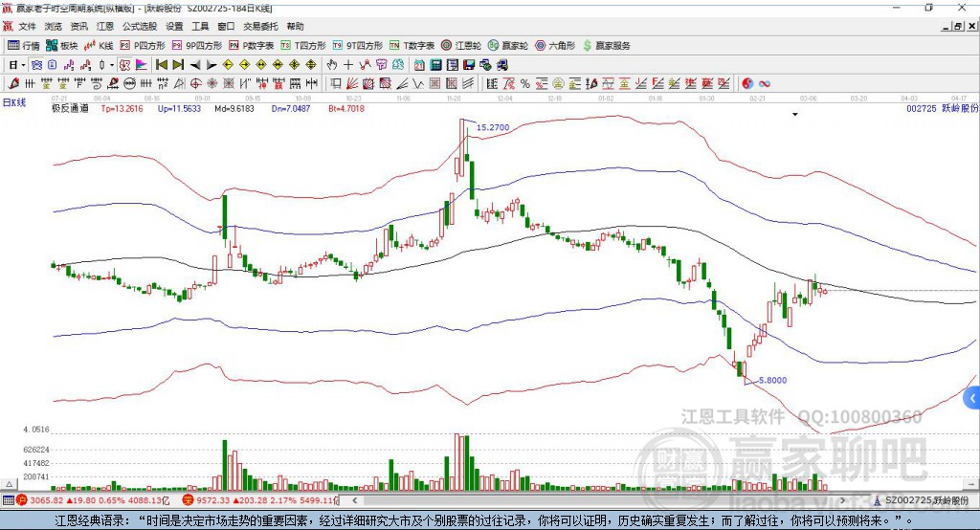Select the percent % retracement tool
Screen dimensions: 980x530
point(525,83)
